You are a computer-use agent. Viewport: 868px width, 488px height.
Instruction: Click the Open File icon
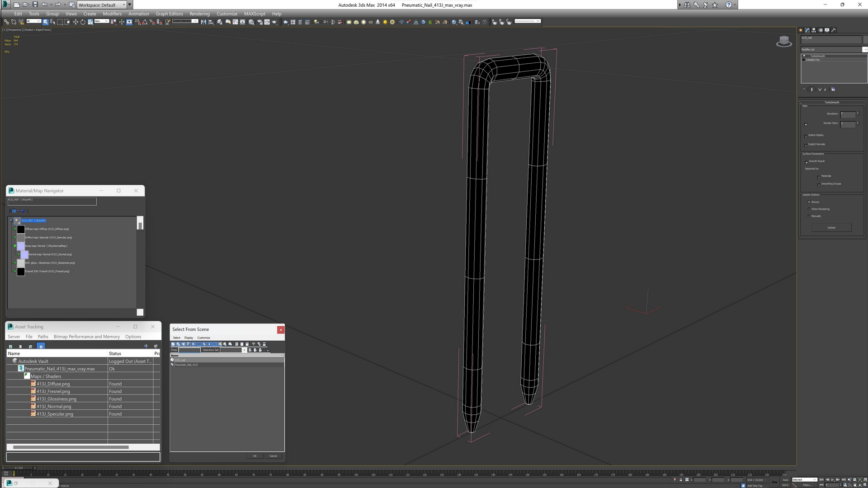[x=26, y=5]
